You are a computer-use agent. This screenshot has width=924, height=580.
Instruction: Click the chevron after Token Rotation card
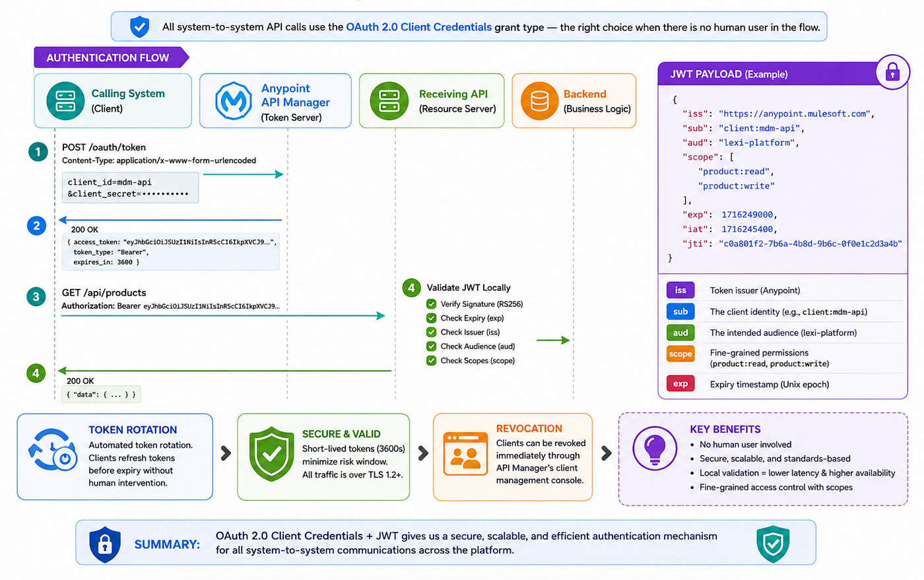226,453
